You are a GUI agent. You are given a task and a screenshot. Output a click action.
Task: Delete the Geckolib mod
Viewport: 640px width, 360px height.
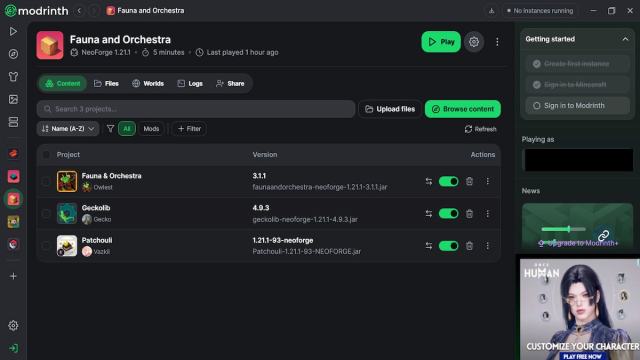[469, 213]
